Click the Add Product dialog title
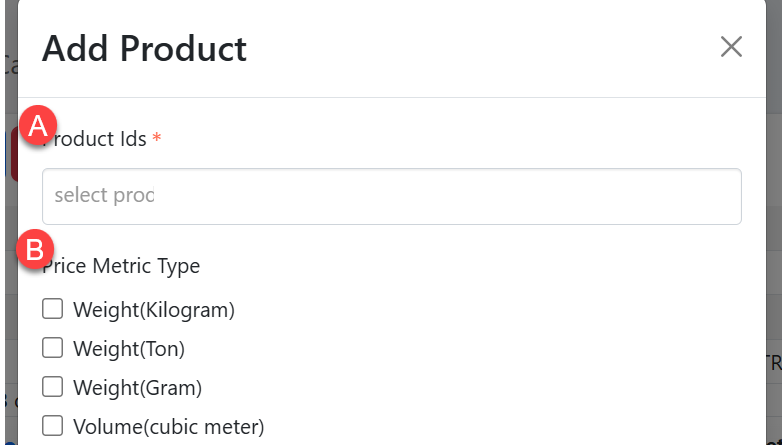 coord(144,48)
